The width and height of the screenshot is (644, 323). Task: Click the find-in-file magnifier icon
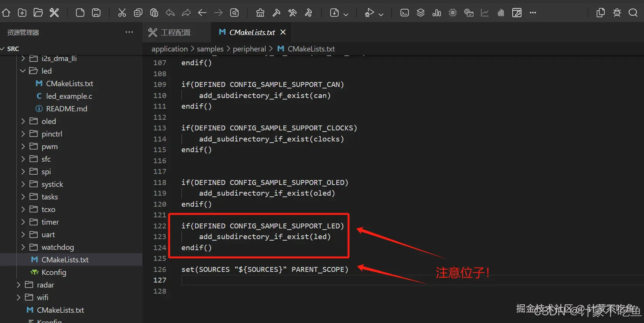(x=234, y=13)
